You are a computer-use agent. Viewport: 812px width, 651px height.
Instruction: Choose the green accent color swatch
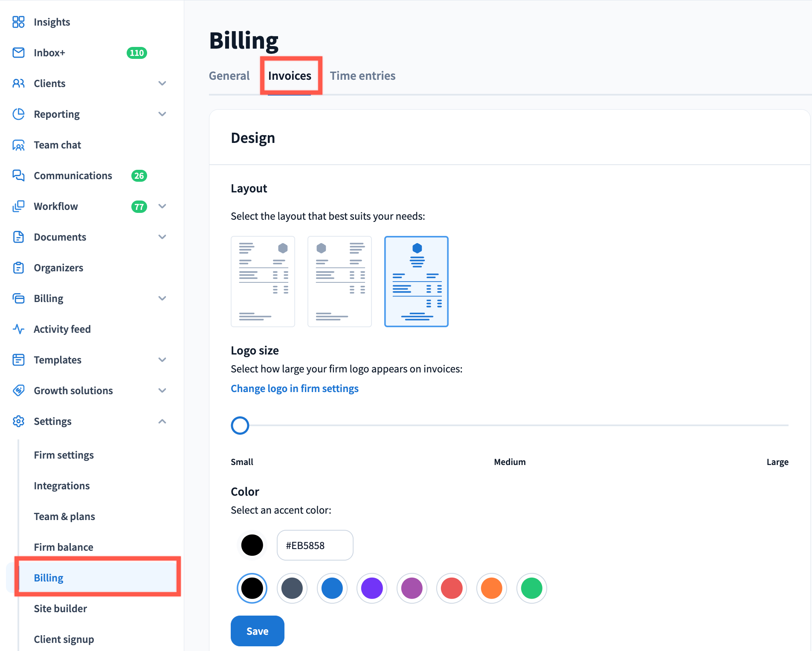[531, 588]
